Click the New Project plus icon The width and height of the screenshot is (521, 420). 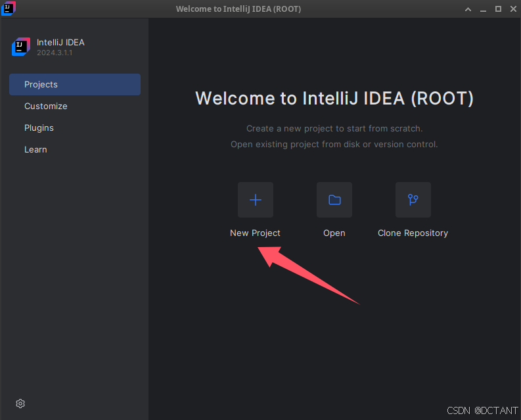[x=255, y=200]
